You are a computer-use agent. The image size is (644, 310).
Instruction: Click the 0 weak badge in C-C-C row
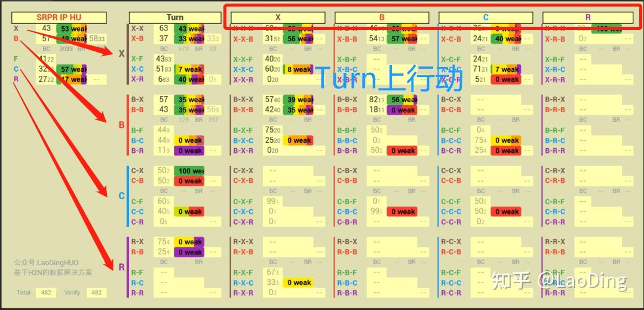coord(506,212)
